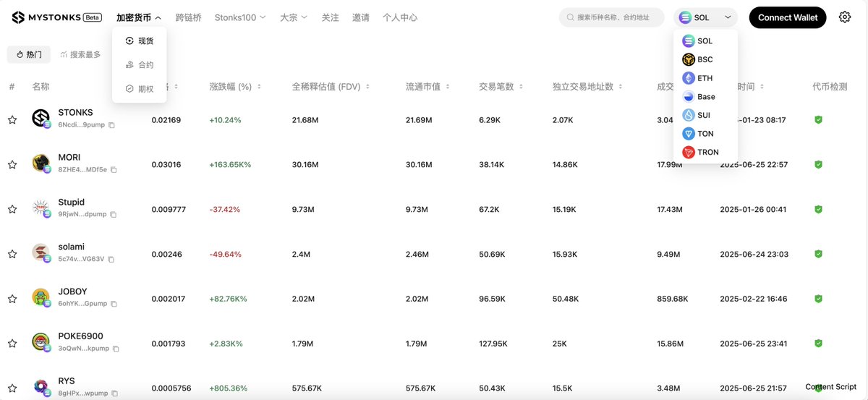This screenshot has height=400, width=868.
Task: Click the RYS token logo
Action: [41, 388]
